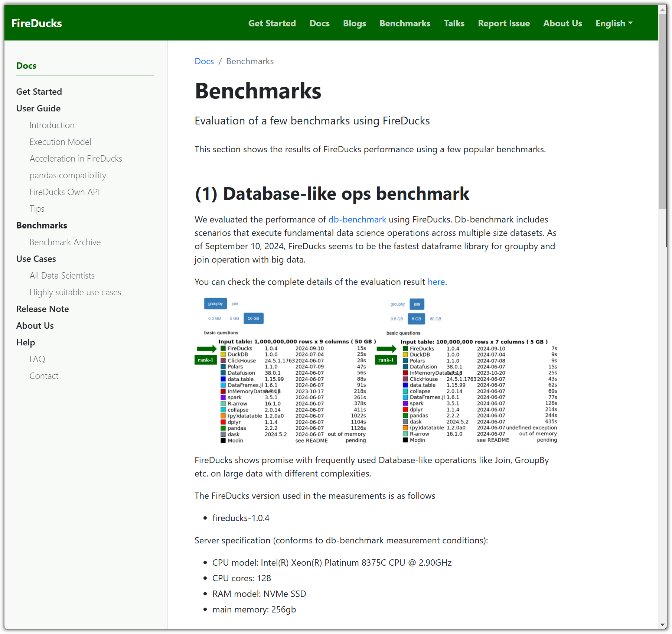Follow the db-benchmark hyperlink
The height and width of the screenshot is (634, 672).
click(357, 220)
